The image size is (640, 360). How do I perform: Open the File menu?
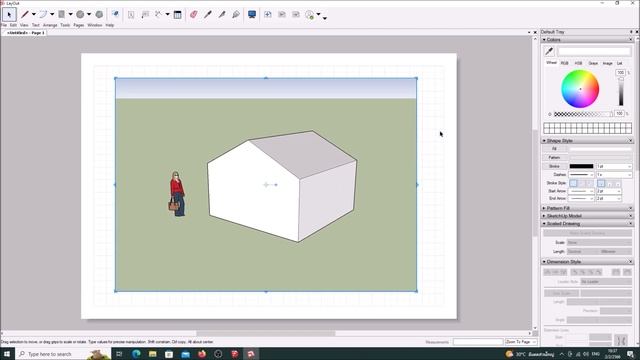(4, 25)
